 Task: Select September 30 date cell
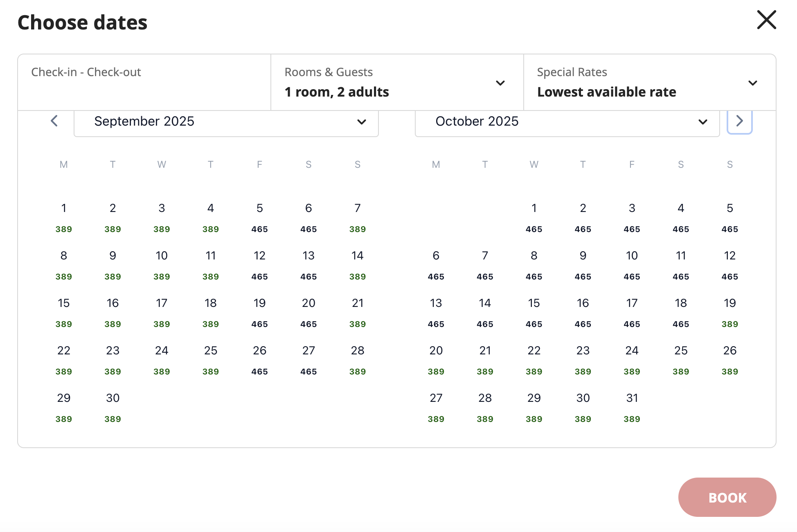113,408
